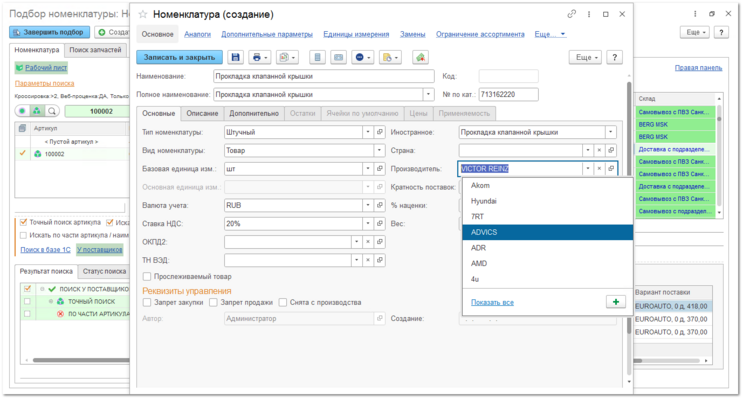Open the Базовая единица изм. linked item icon
Viewport: 743px width, 399px height.
tap(380, 169)
